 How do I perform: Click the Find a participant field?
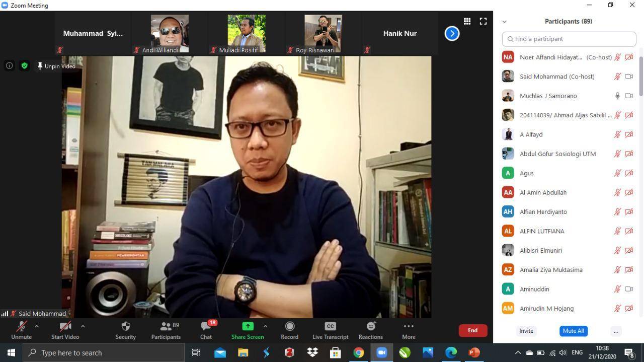click(x=569, y=39)
